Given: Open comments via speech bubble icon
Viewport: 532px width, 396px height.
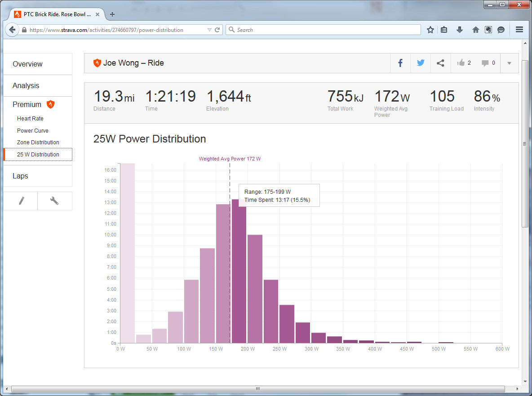Looking at the screenshot, I should tap(485, 63).
